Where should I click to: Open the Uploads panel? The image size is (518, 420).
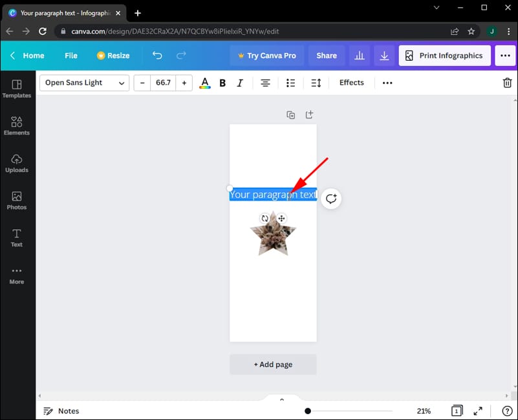[17, 164]
